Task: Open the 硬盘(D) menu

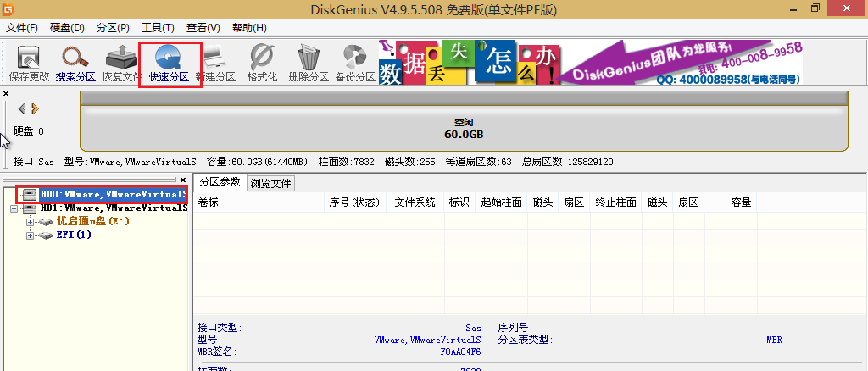Action: 67,28
